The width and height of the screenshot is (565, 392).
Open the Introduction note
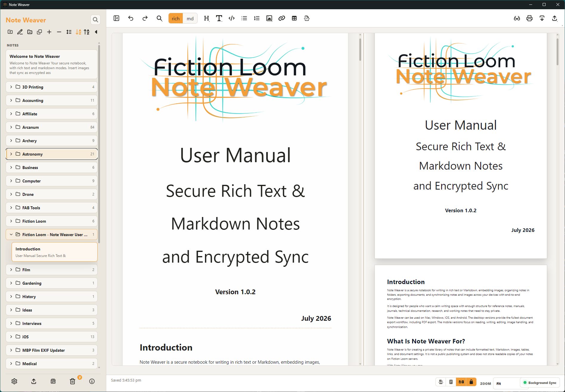pyautogui.click(x=55, y=252)
